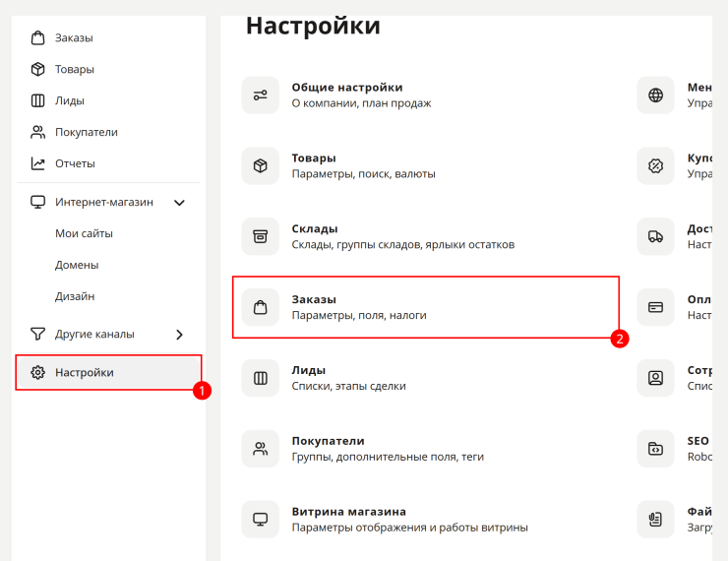Click the monitor icon of Витрина магазина card
This screenshot has width=728, height=561.
coord(261,520)
